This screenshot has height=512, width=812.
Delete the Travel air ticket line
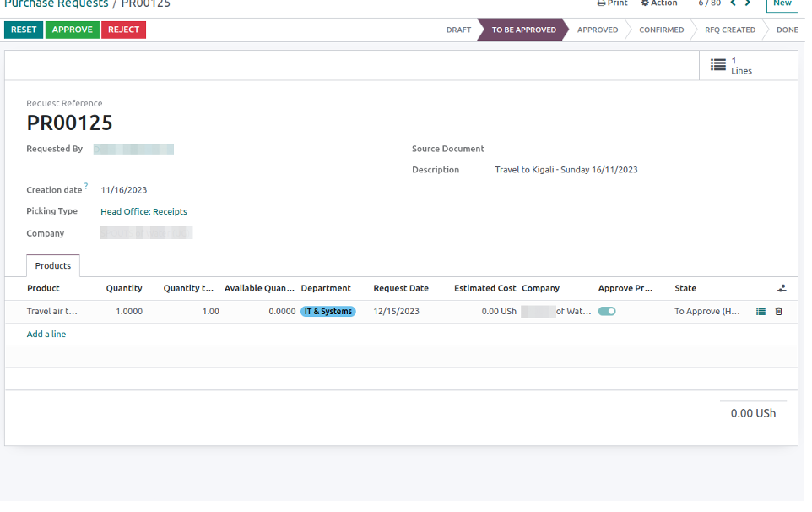point(778,312)
